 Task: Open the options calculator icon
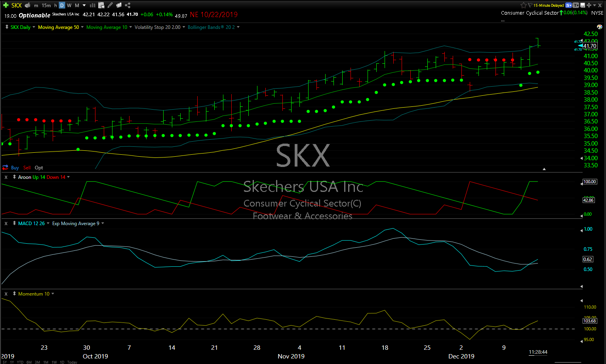tap(101, 5)
